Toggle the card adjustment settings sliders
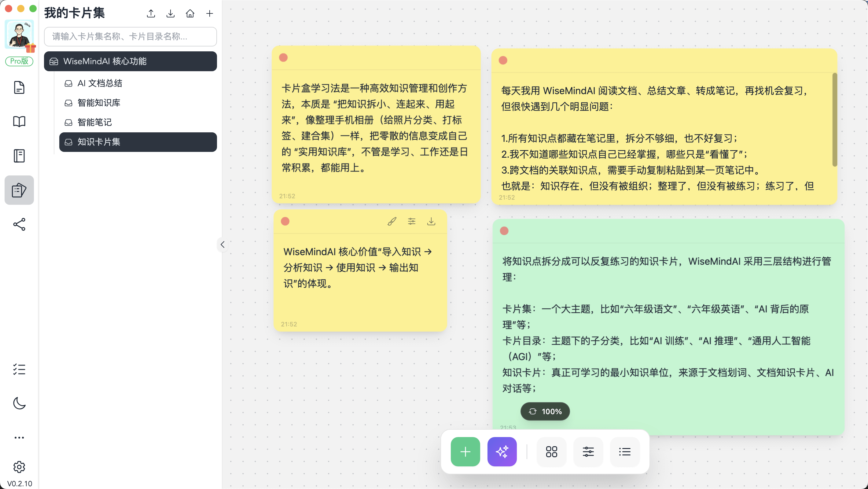This screenshot has width=868, height=489. 412,221
